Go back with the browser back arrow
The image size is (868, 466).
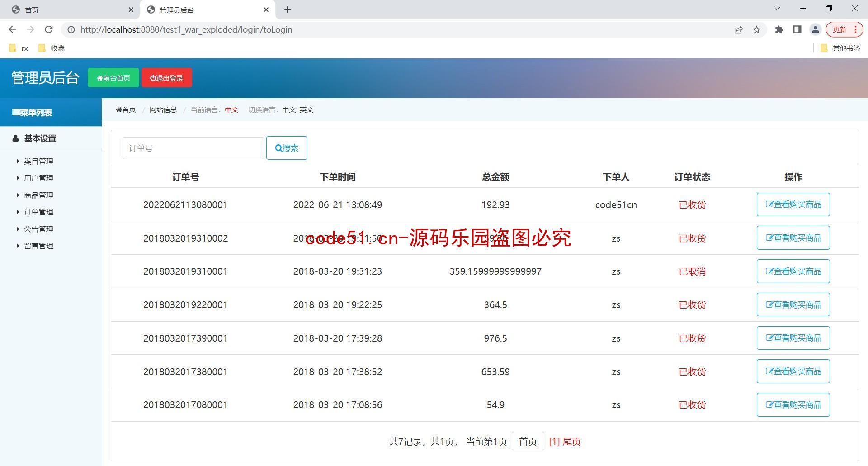tap(13, 29)
